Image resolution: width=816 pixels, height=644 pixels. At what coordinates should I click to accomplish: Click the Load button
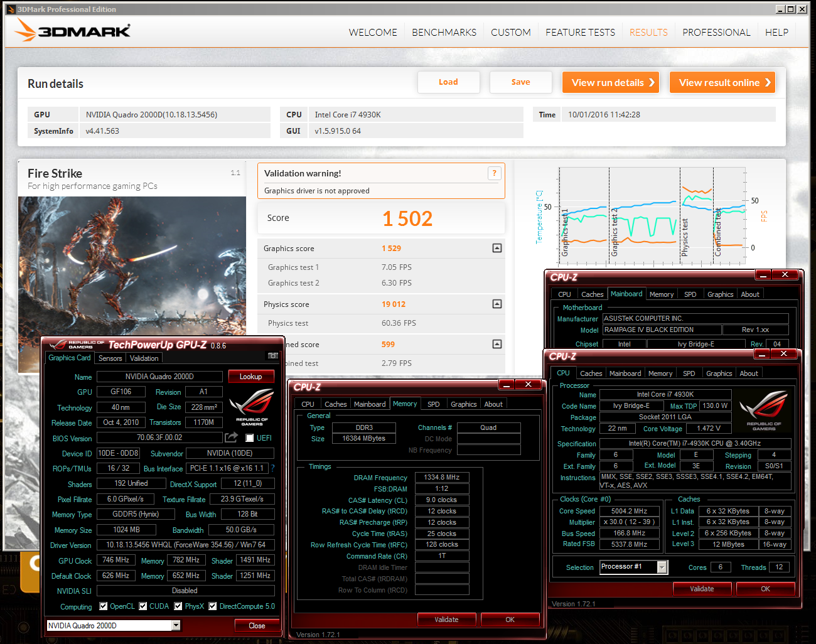click(x=449, y=82)
